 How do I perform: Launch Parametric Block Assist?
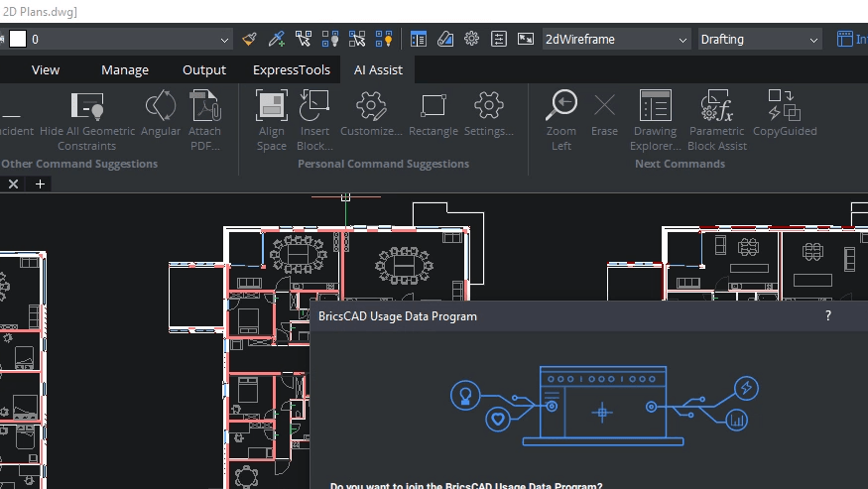717,105
